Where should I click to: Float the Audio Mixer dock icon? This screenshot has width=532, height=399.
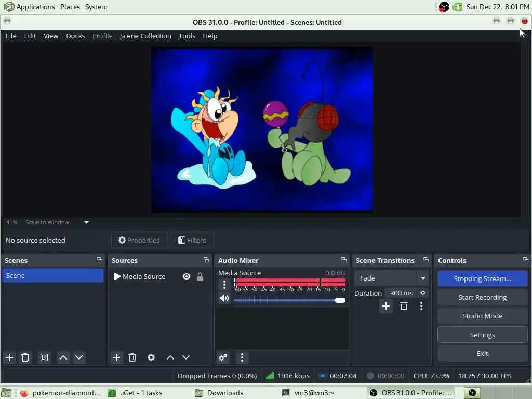pos(344,260)
